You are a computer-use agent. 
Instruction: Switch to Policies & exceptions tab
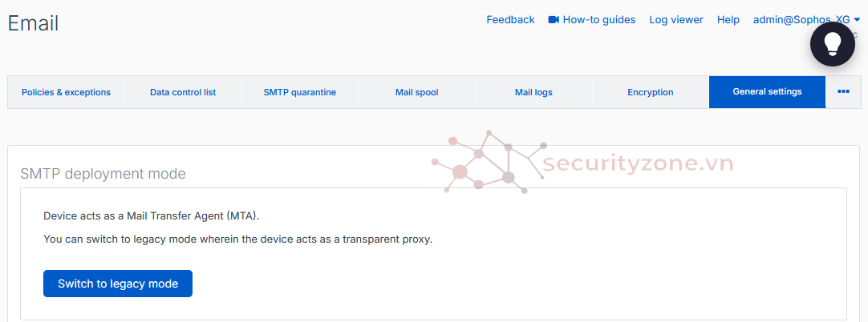click(x=66, y=92)
